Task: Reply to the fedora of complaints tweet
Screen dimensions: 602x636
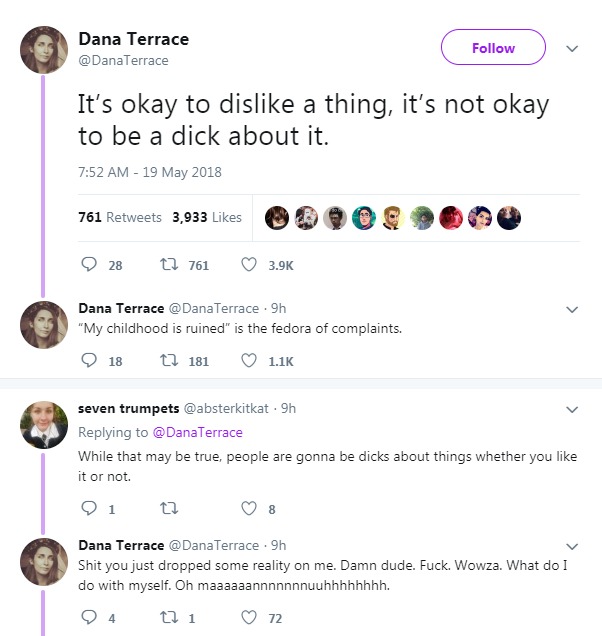Action: click(88, 361)
